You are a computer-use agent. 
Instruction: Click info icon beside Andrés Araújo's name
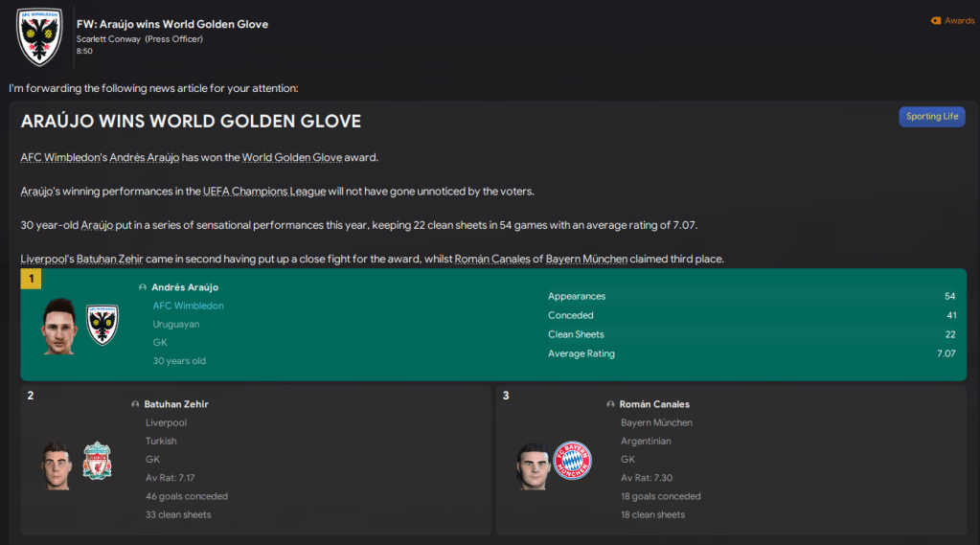[143, 287]
